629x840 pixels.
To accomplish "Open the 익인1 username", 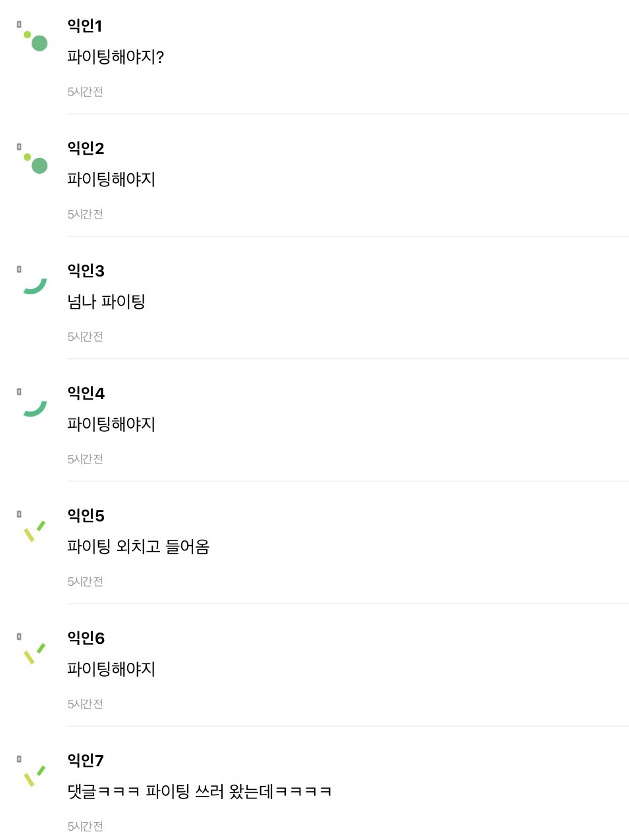I will pos(84,26).
